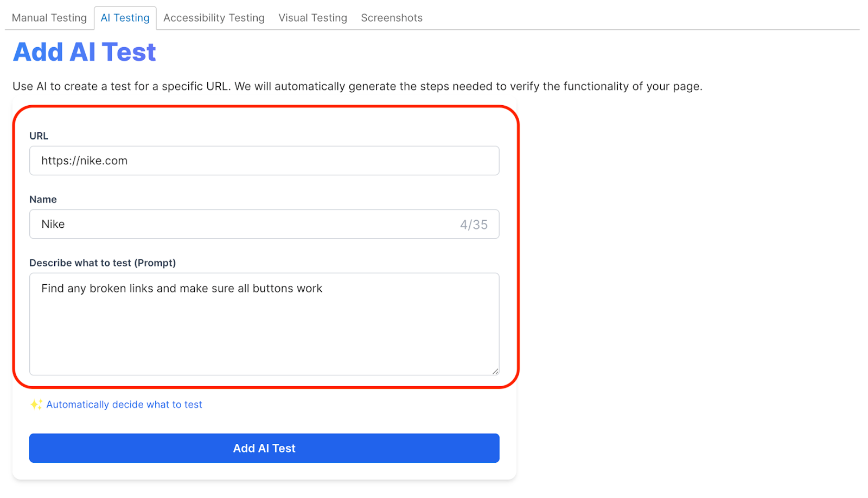868x498 pixels.
Task: Click the 'Use AI to create a test' description
Action: point(357,87)
